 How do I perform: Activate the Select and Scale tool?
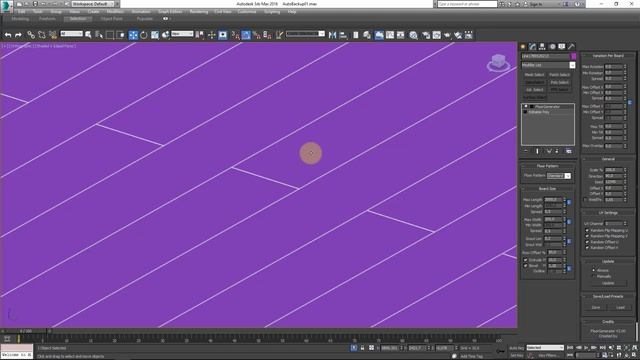pos(155,35)
